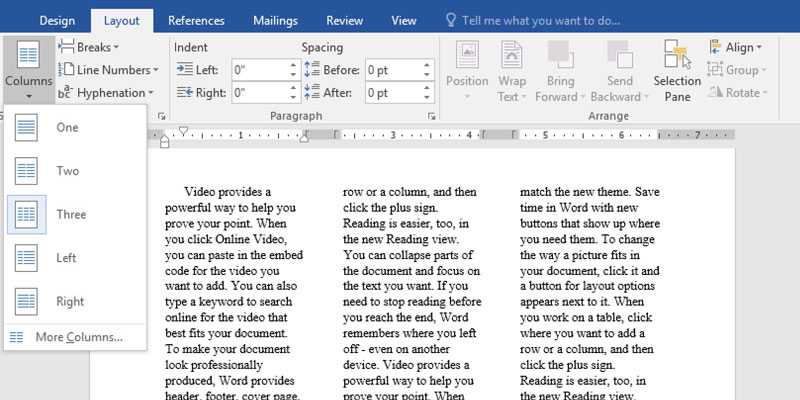Increase the Spacing Before value

[x=427, y=65]
